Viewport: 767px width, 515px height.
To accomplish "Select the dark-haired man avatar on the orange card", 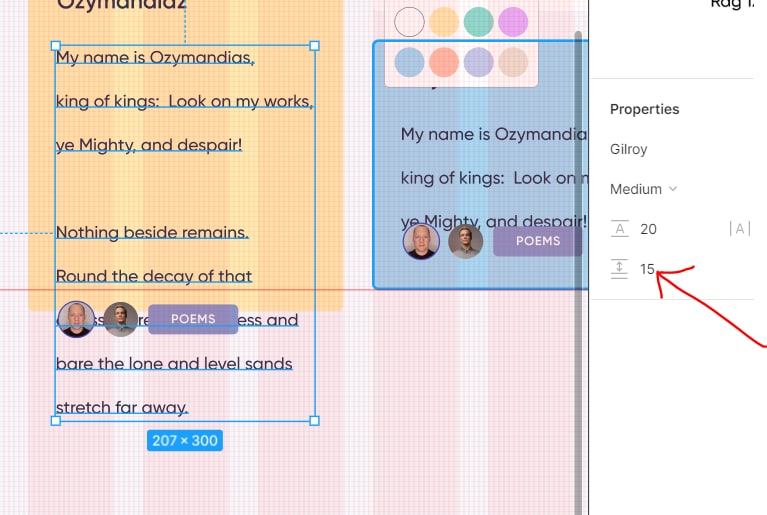I will pos(121,319).
